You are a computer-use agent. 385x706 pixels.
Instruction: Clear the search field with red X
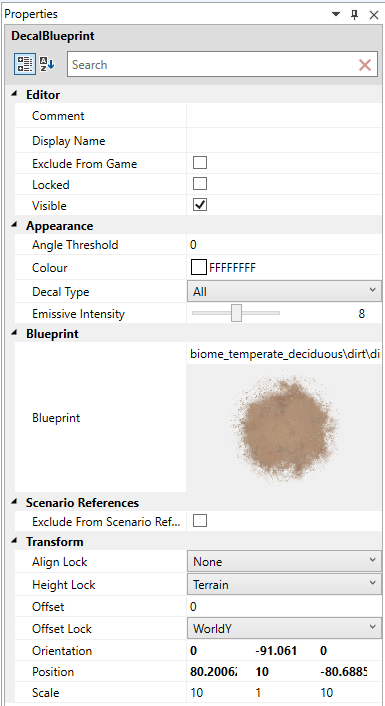coord(365,65)
